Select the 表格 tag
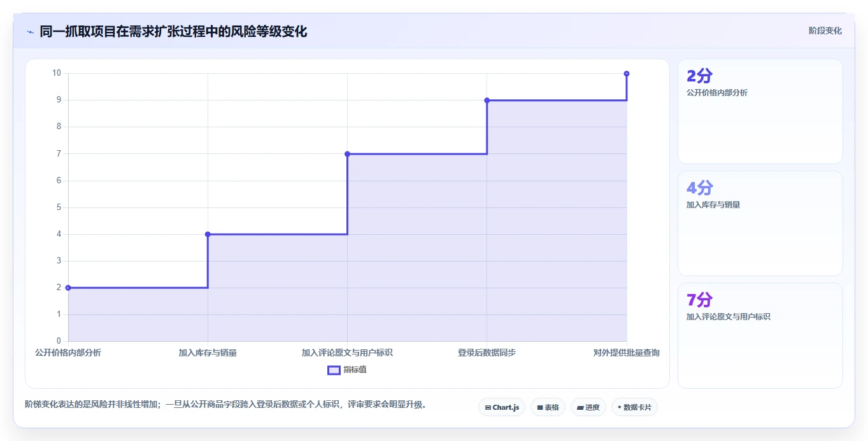This screenshot has width=868, height=441. pyautogui.click(x=548, y=407)
